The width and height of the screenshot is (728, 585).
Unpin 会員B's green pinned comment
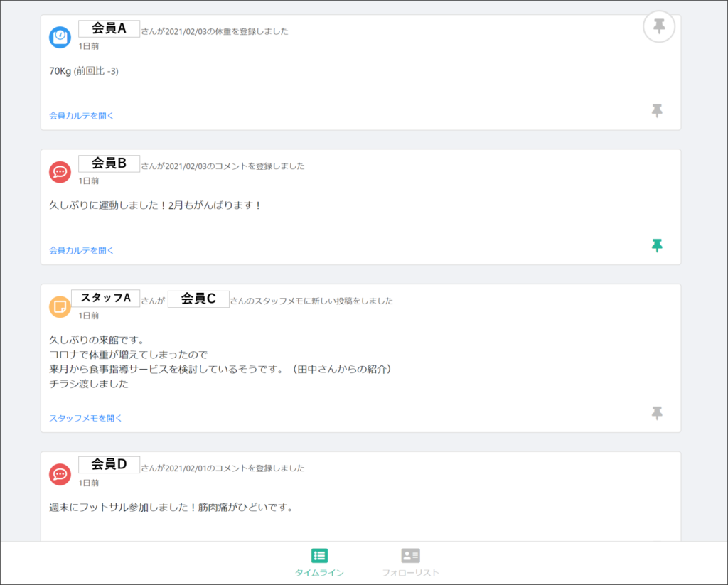tap(657, 245)
